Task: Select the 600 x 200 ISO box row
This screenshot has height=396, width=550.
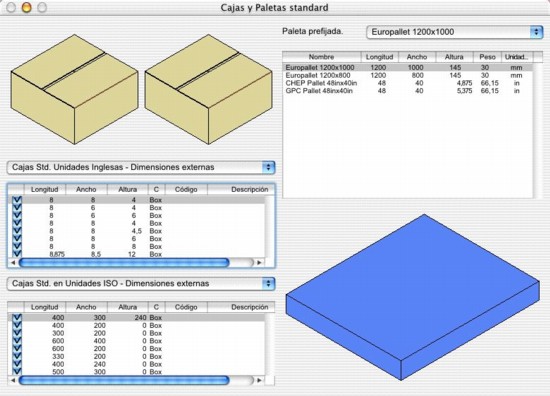Action: pyautogui.click(x=137, y=349)
